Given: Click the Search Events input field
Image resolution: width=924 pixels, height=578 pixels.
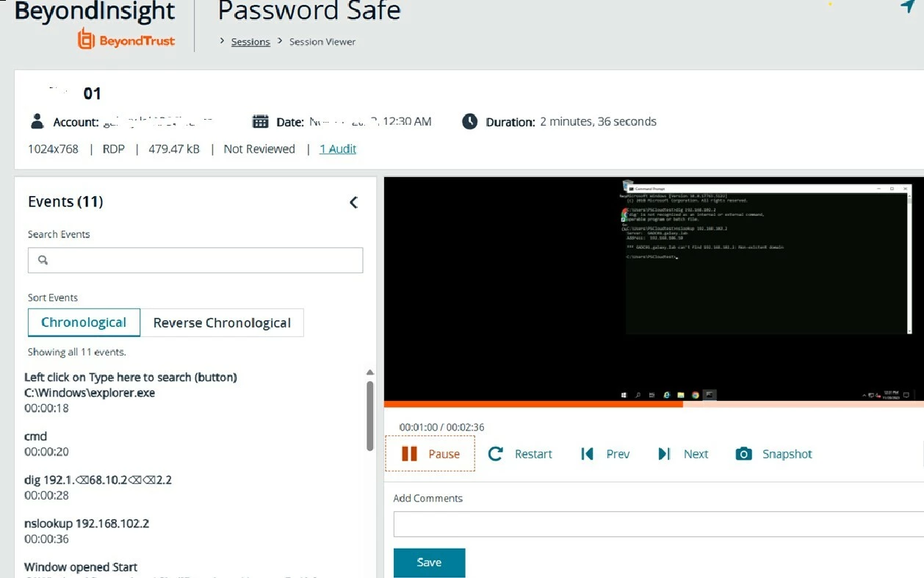Looking at the screenshot, I should click(195, 260).
